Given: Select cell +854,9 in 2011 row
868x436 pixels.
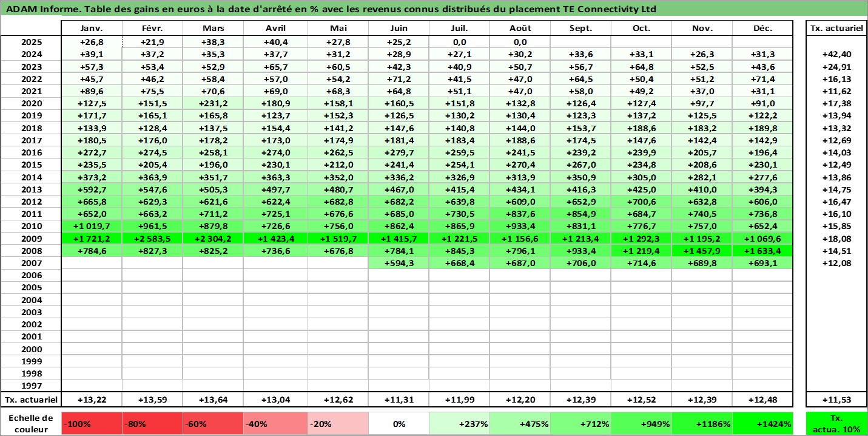Looking at the screenshot, I should pos(581,214).
